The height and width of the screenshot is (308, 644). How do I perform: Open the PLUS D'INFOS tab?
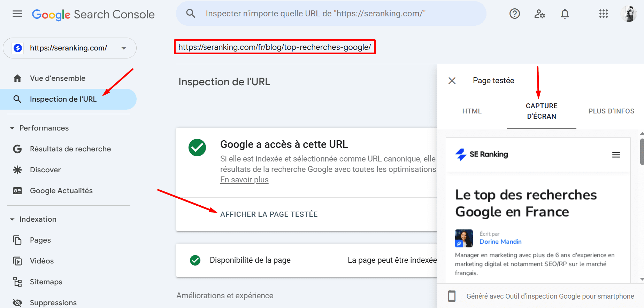611,111
